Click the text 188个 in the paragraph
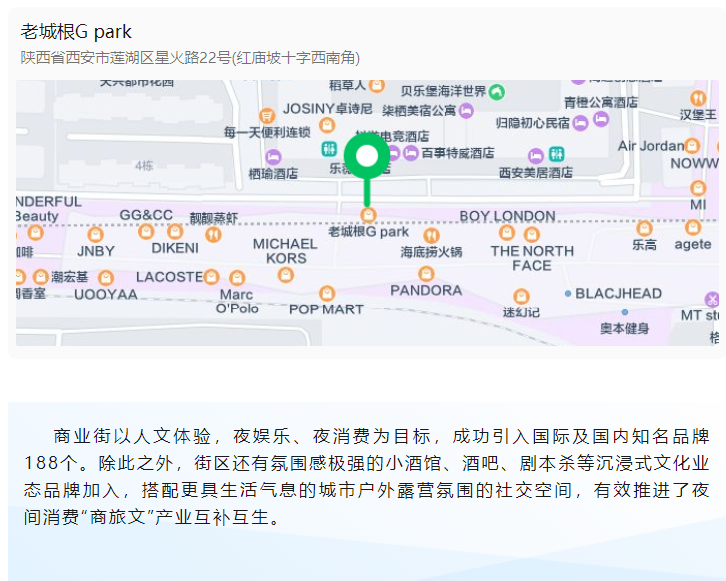The height and width of the screenshot is (581, 726). 52,463
